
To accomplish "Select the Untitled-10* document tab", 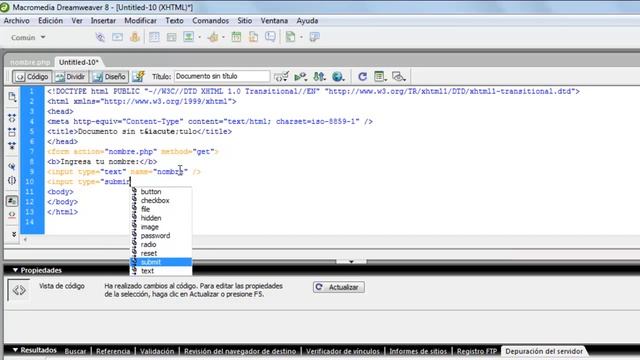I will tap(79, 62).
